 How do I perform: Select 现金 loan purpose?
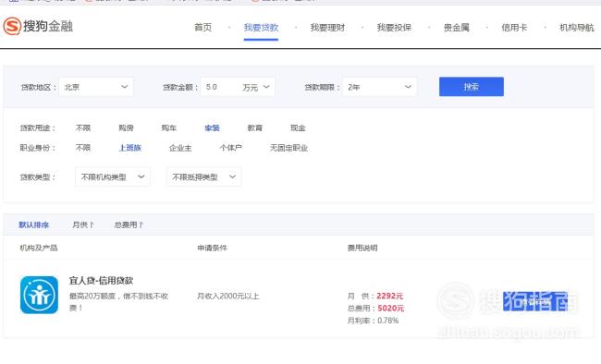pos(298,128)
